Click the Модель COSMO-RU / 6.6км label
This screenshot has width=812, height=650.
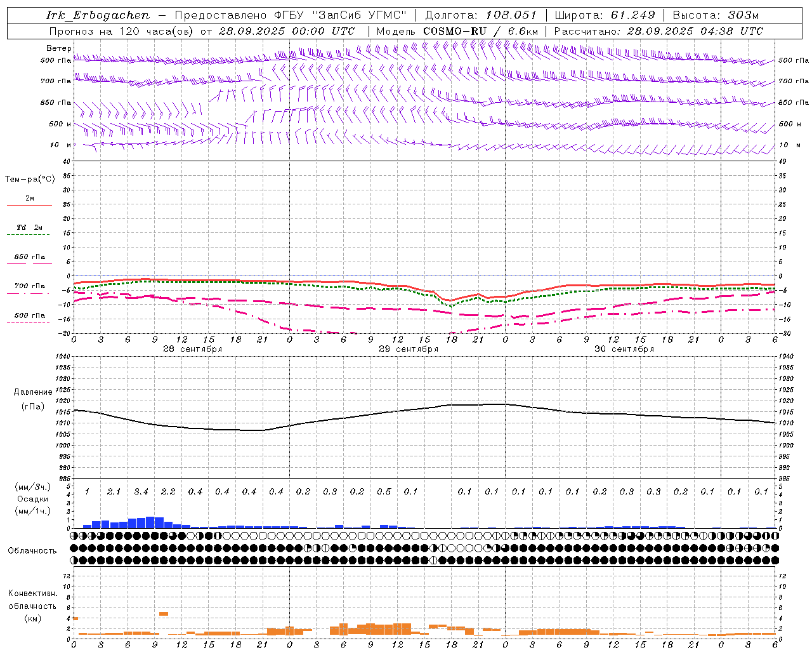click(457, 31)
